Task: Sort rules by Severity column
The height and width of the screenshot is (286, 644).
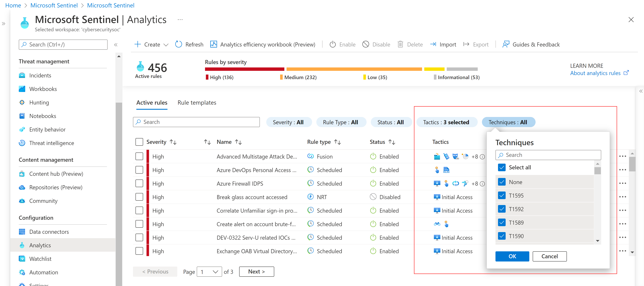Action: (162, 142)
